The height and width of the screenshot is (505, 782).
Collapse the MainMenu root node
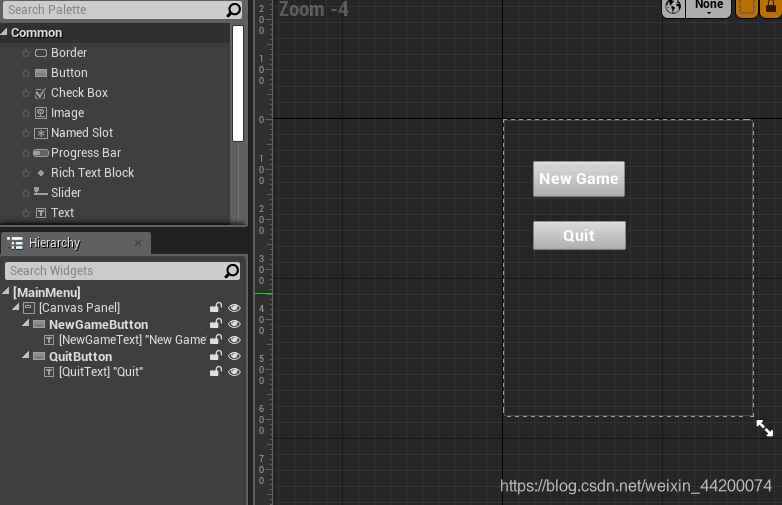click(6, 291)
